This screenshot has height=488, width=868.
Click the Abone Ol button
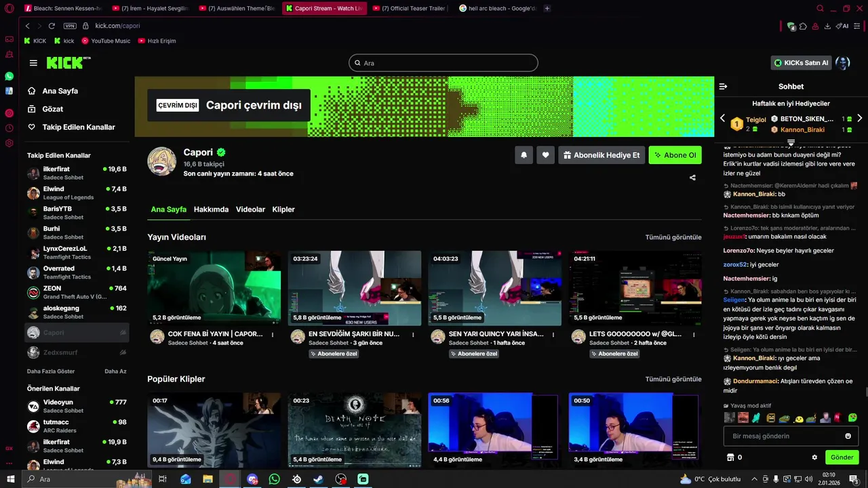[675, 155]
